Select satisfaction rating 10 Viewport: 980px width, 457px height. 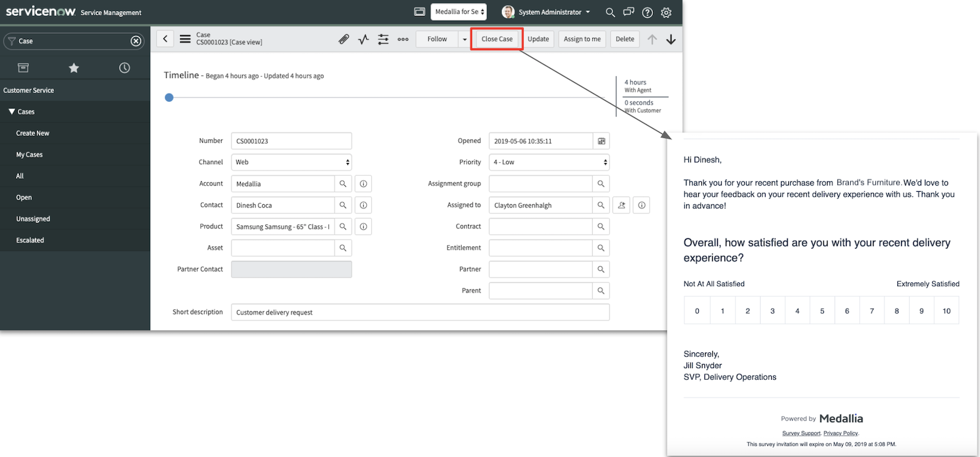click(946, 311)
